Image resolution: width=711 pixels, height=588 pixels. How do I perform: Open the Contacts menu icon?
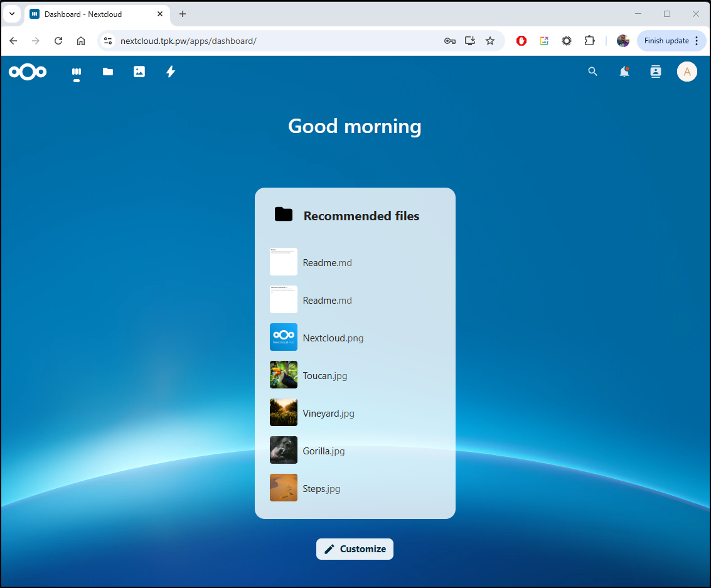click(x=656, y=72)
